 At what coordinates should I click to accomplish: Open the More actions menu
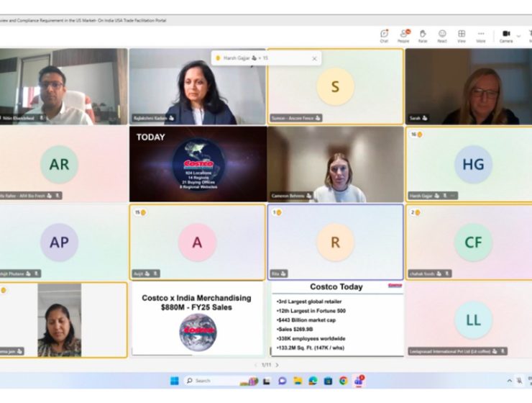click(x=481, y=35)
